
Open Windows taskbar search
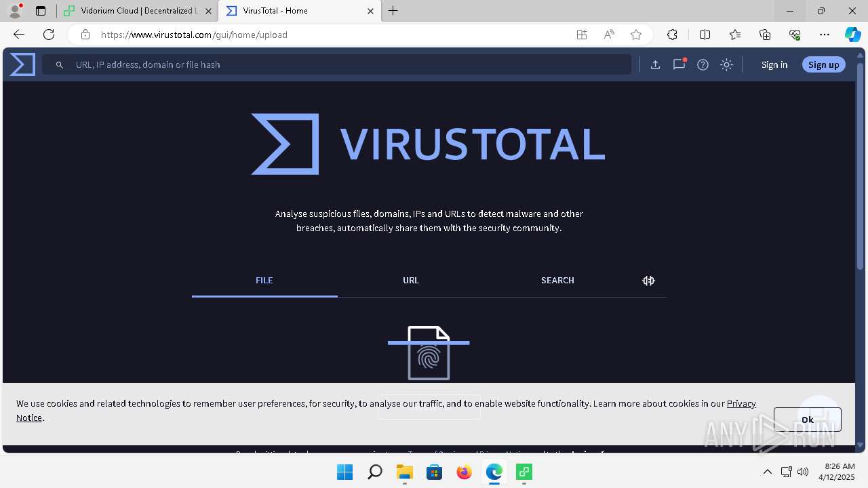point(374,472)
